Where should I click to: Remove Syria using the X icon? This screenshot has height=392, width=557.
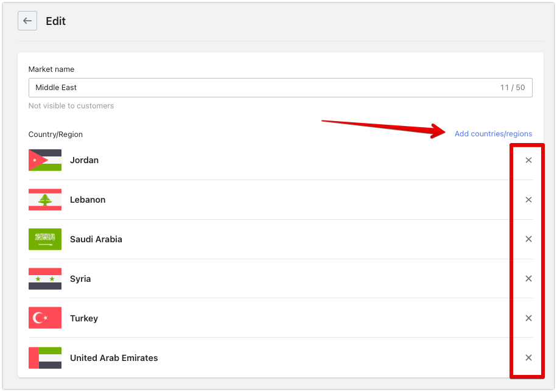(x=528, y=278)
